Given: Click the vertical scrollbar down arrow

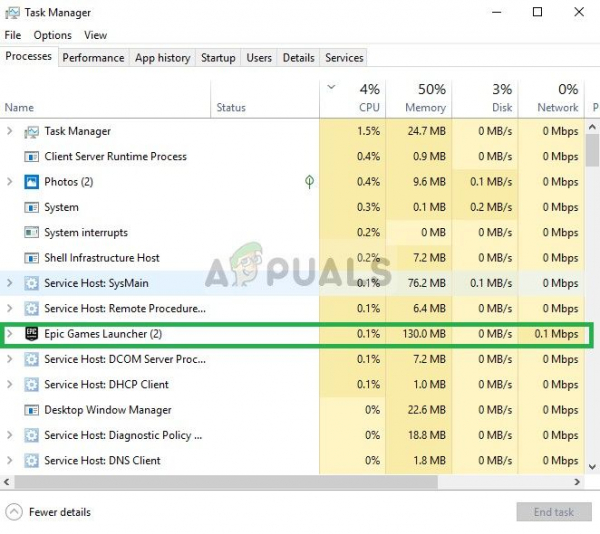Looking at the screenshot, I should click(592, 467).
